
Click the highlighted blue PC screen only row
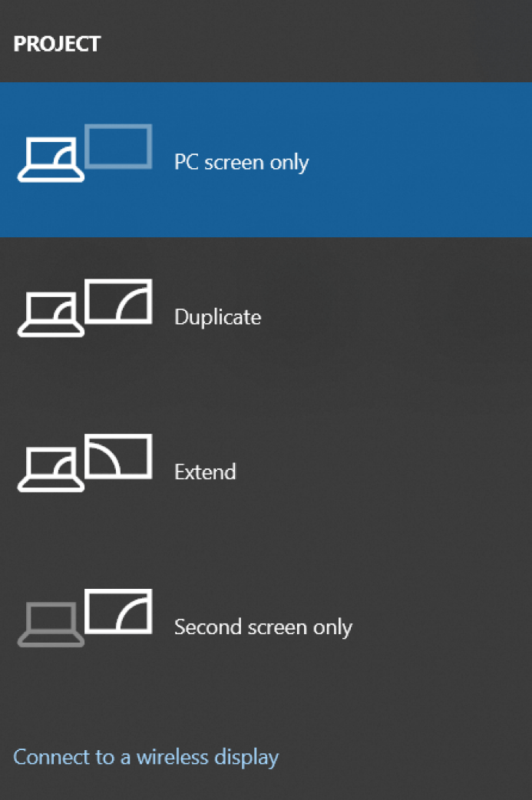[x=266, y=160]
